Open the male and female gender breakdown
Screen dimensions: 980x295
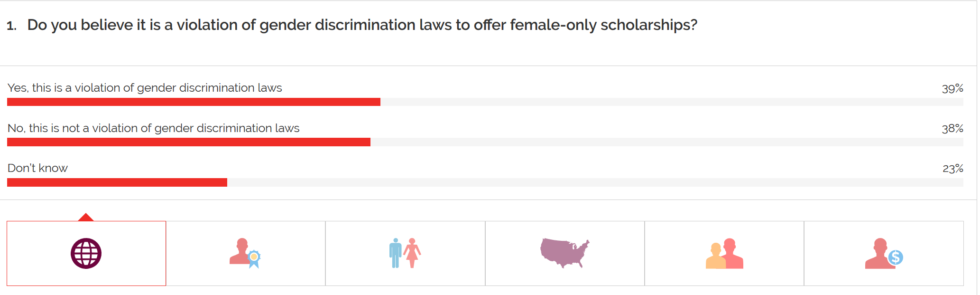click(405, 253)
